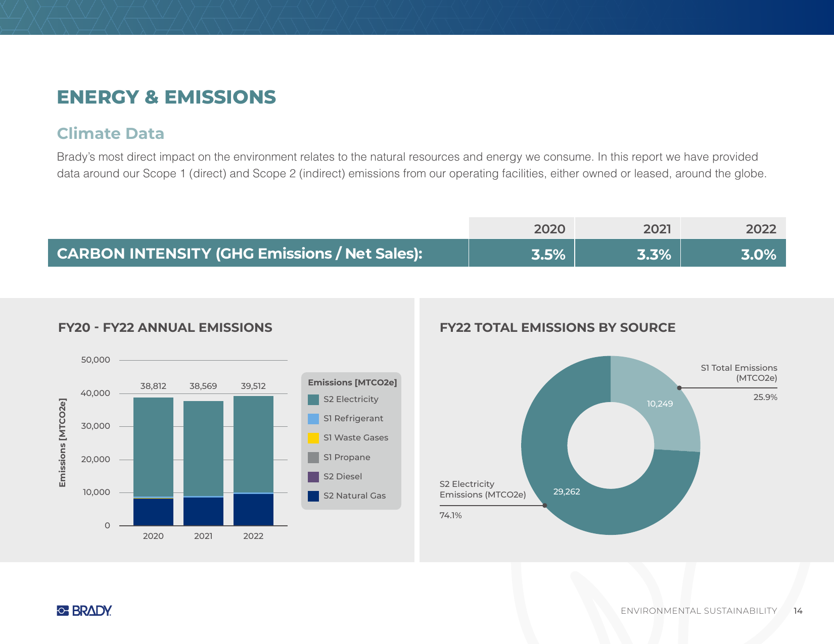Click the 74.1% percentage label

(451, 516)
